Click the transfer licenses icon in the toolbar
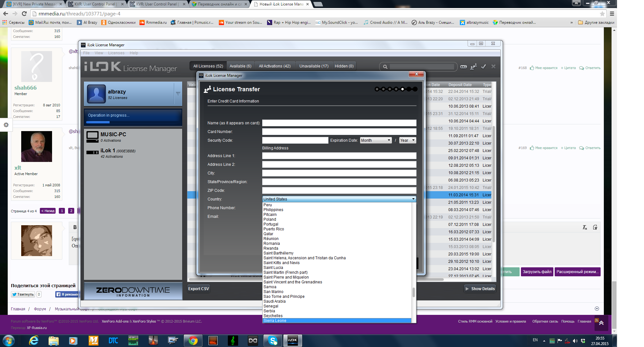 tap(473, 67)
